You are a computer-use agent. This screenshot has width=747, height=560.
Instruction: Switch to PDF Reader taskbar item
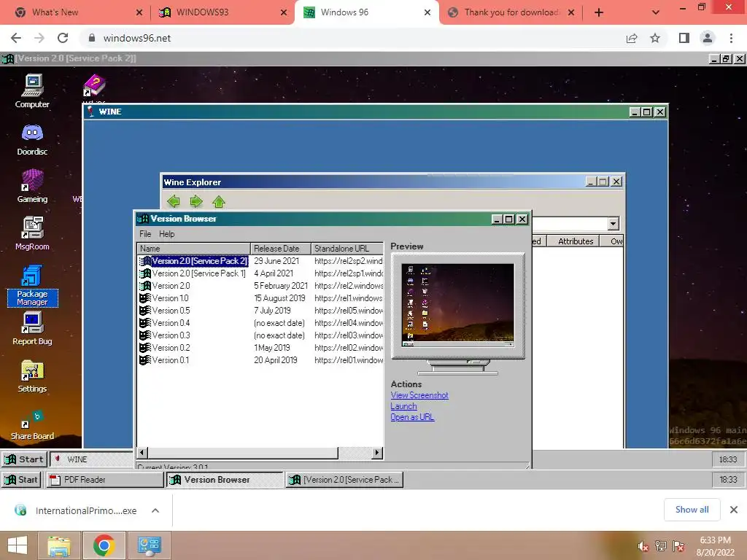(x=104, y=480)
